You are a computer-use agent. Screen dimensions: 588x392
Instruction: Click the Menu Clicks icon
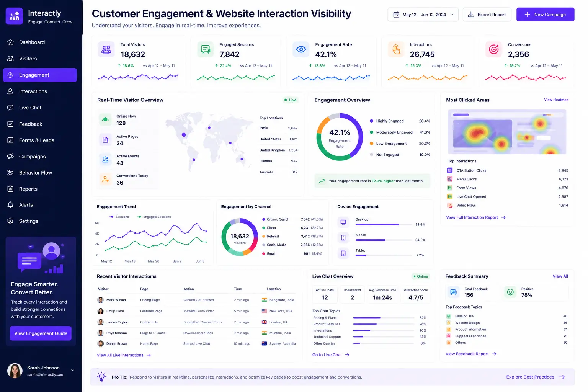pos(450,179)
